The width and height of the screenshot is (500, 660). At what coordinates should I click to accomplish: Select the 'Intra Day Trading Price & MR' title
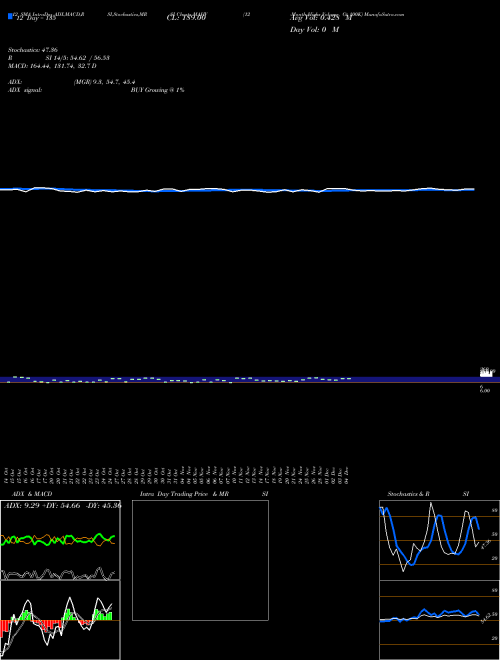coord(184,494)
